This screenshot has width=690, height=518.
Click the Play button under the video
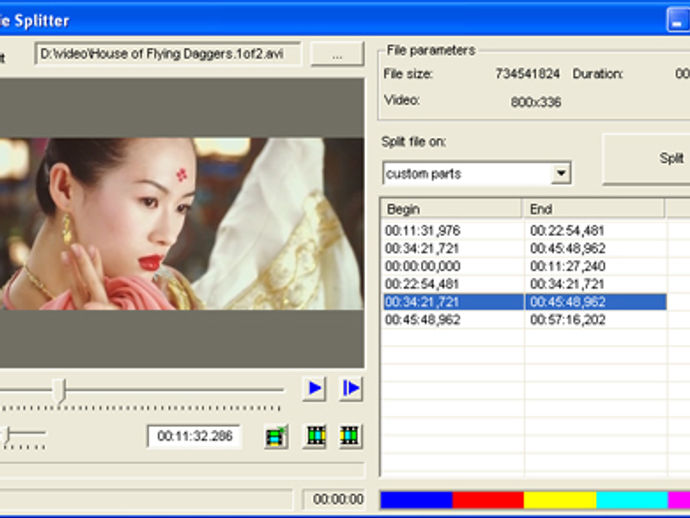click(x=314, y=389)
